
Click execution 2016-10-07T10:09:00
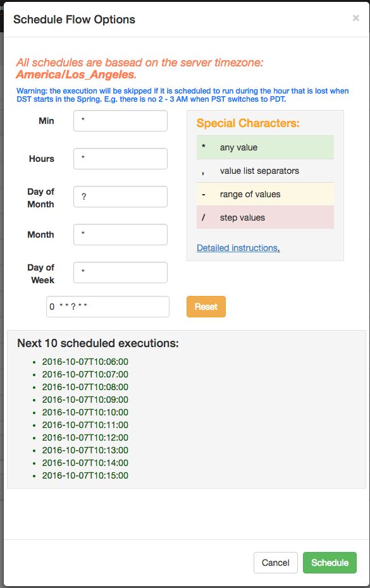click(85, 400)
